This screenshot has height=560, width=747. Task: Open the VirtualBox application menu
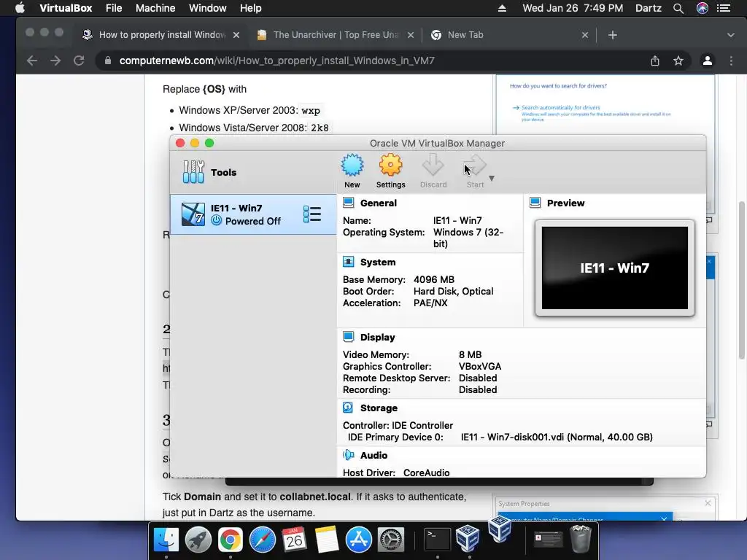point(66,8)
